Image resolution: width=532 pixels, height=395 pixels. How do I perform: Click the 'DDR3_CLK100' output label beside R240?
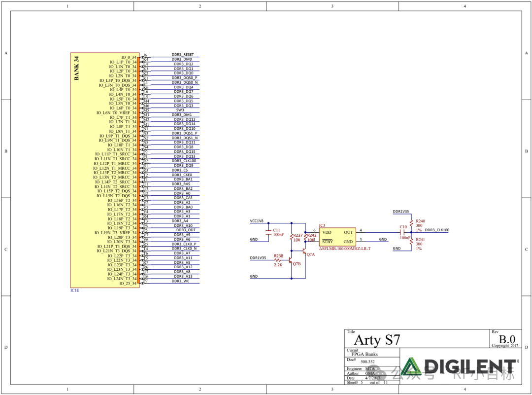tap(437, 230)
